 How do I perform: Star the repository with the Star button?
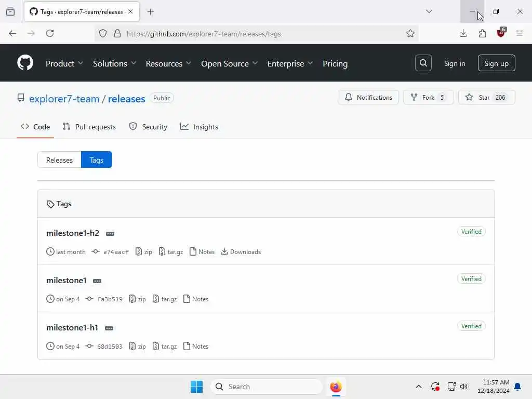pos(486,97)
